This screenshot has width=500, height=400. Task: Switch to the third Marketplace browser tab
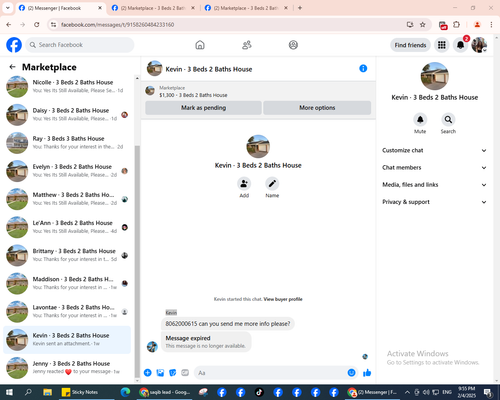[247, 8]
